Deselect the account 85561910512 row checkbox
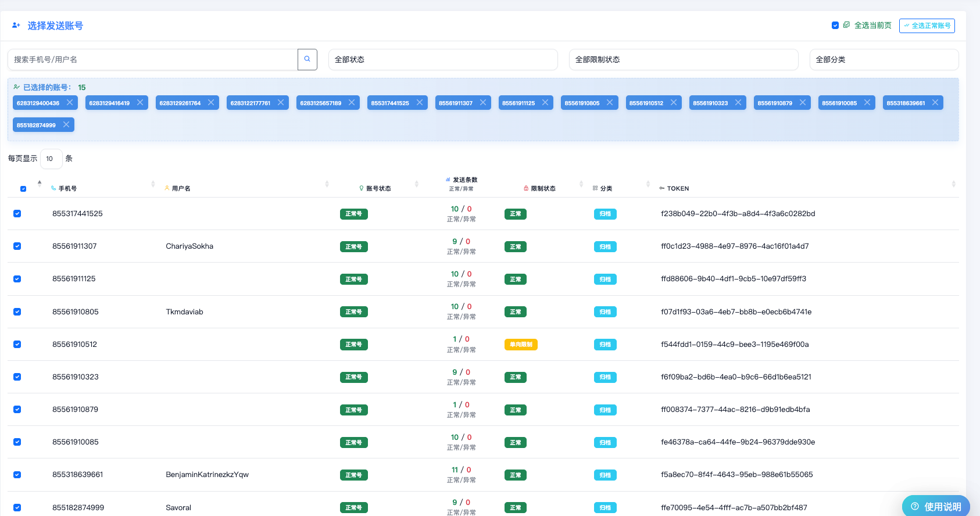980x516 pixels. [x=17, y=344]
